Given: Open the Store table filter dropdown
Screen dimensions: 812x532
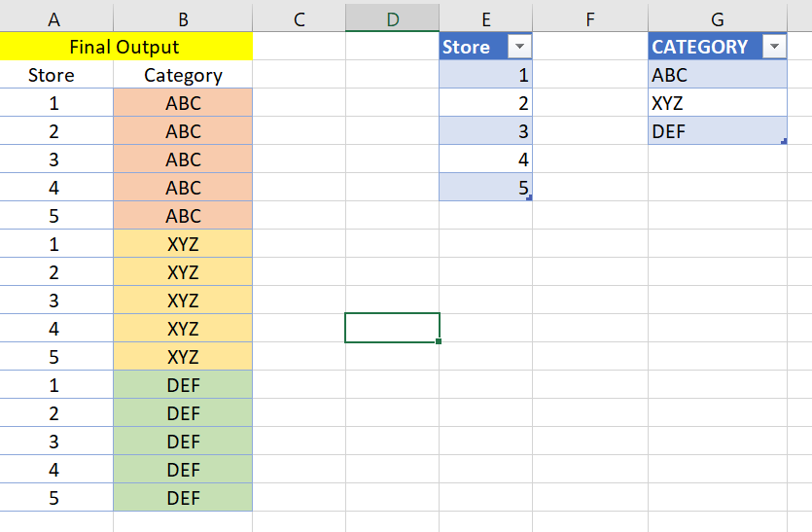Looking at the screenshot, I should click(x=519, y=47).
